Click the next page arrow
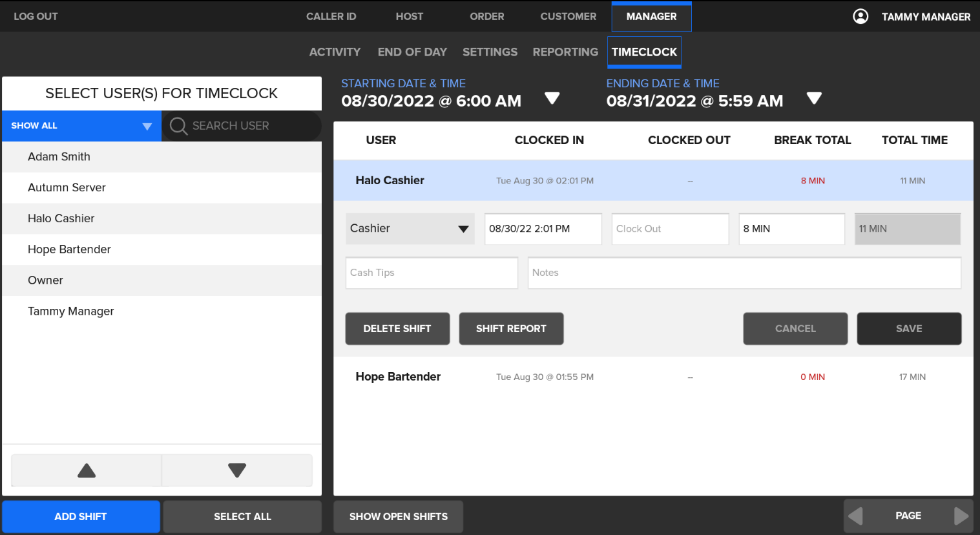Image resolution: width=980 pixels, height=535 pixels. point(961,516)
